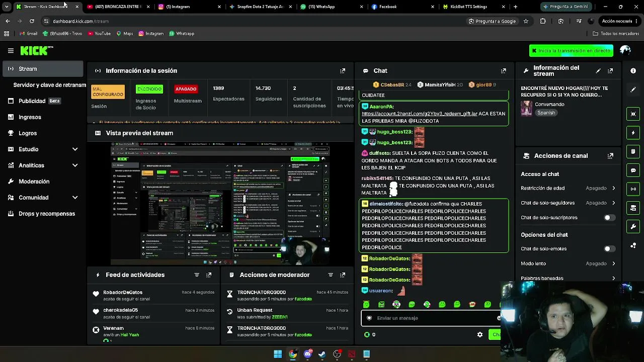Image resolution: width=644 pixels, height=362 pixels.
Task: Select Stream in the sidebar
Action: [x=43, y=69]
